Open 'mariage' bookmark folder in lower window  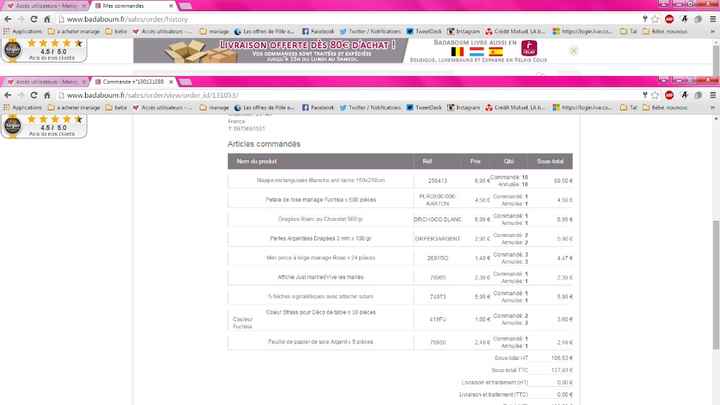click(x=215, y=107)
